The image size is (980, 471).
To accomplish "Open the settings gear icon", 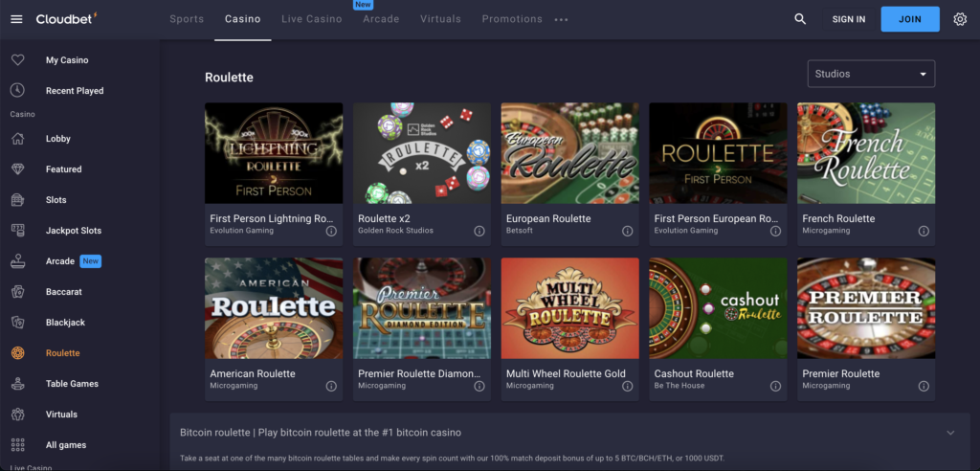I will (x=960, y=19).
